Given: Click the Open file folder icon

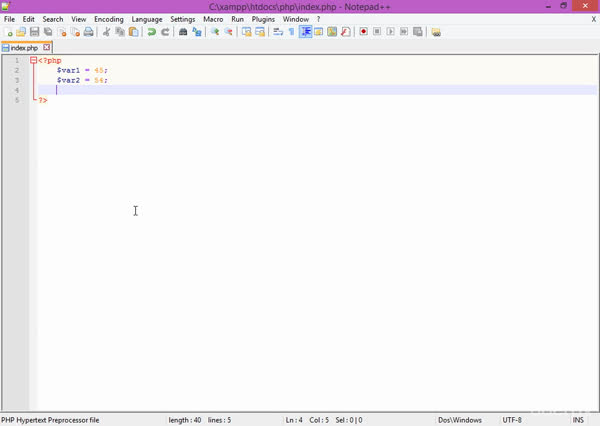Looking at the screenshot, I should pyautogui.click(x=21, y=32).
